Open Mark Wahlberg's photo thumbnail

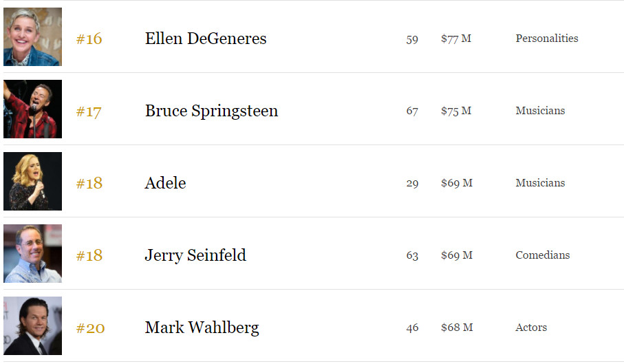[x=32, y=325]
